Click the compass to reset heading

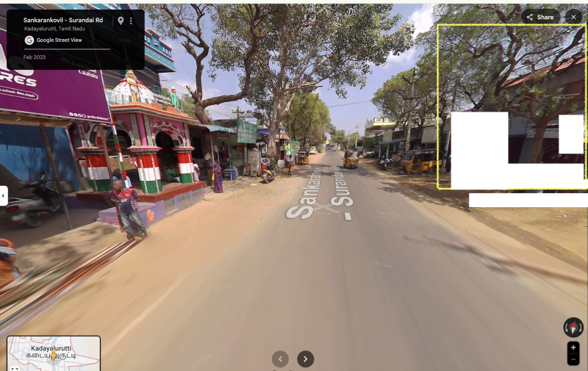[573, 327]
